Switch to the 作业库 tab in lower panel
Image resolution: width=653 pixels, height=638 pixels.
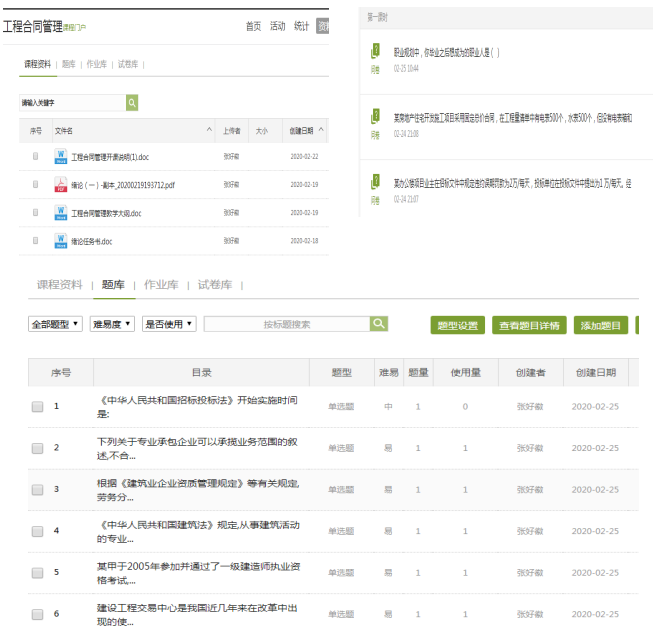[160, 285]
